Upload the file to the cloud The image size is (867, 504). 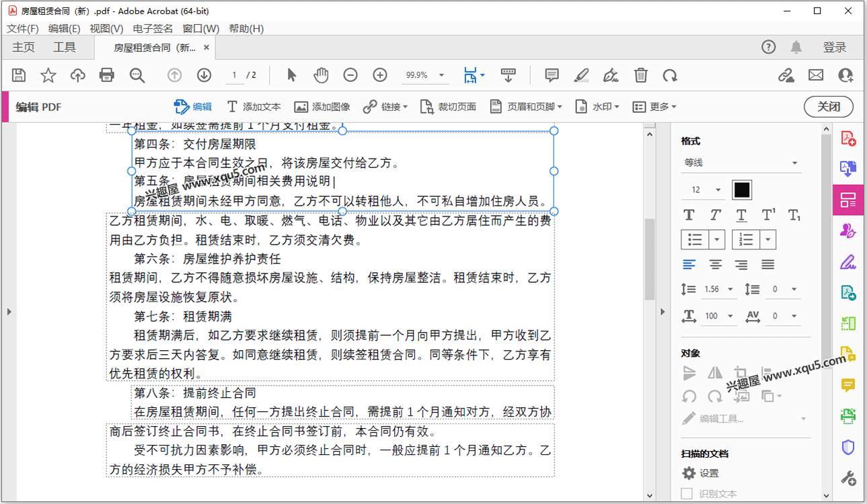78,75
